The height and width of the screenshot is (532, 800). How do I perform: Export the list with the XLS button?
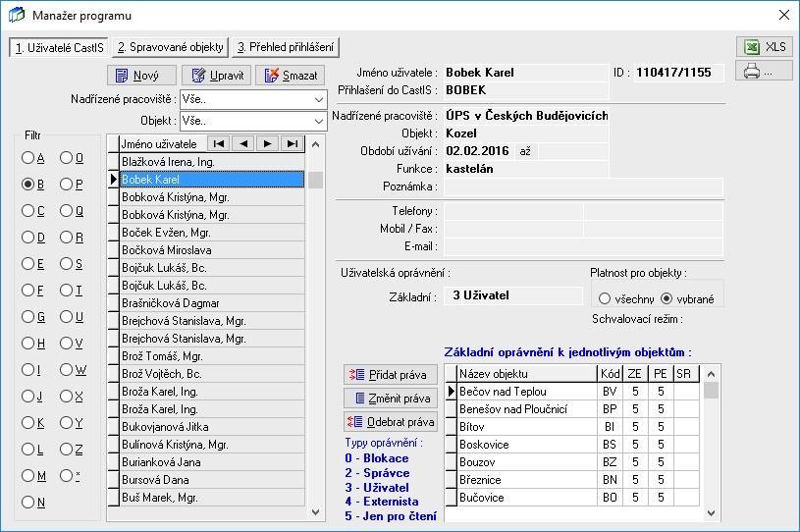pos(764,47)
